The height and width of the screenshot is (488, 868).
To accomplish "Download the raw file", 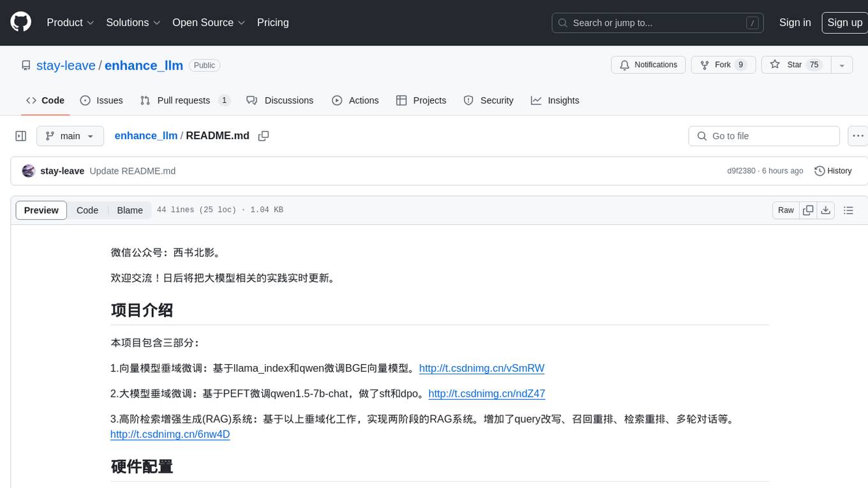I will click(825, 210).
